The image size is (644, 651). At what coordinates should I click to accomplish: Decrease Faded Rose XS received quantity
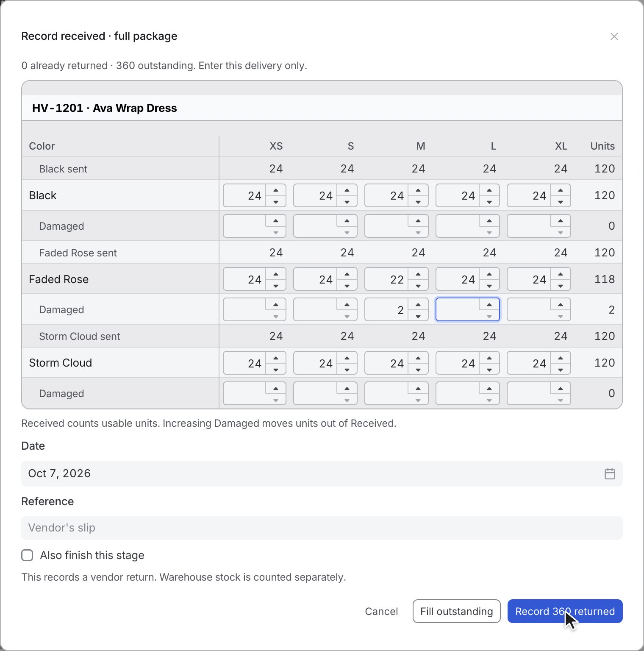point(276,286)
